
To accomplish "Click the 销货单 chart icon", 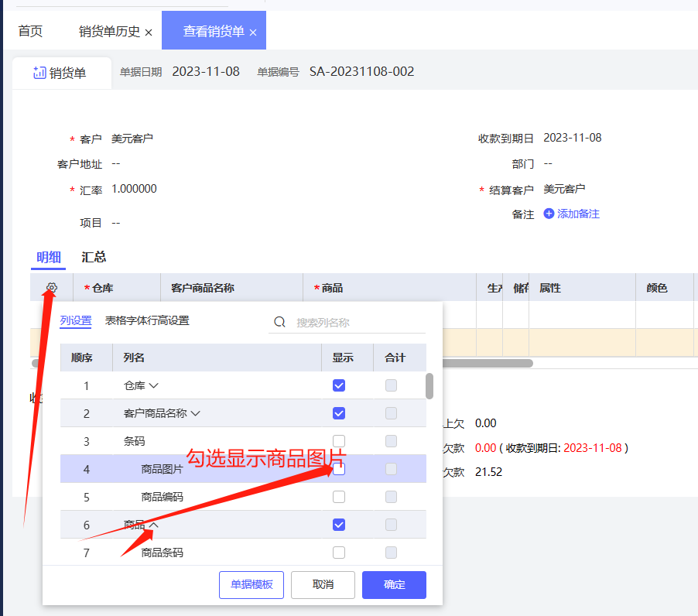I will click(39, 73).
